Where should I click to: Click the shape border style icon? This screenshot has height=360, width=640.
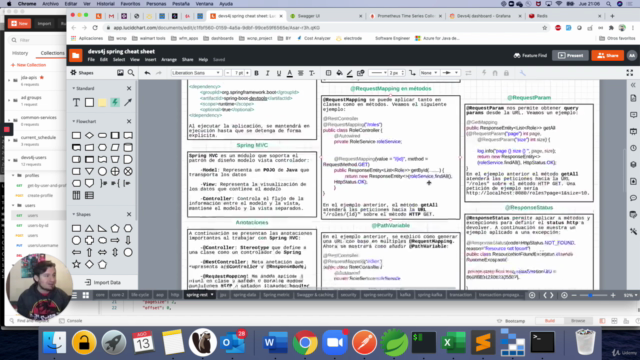pos(328,73)
